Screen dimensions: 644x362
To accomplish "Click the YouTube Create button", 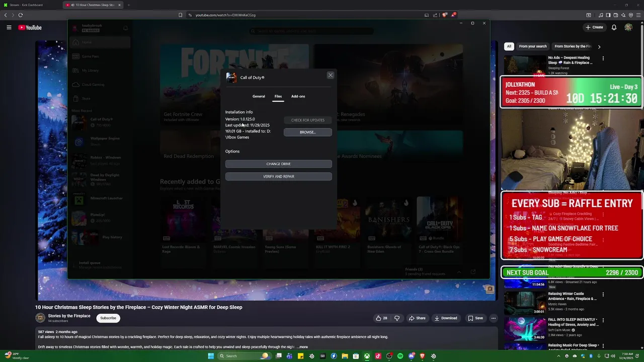I will point(594,27).
